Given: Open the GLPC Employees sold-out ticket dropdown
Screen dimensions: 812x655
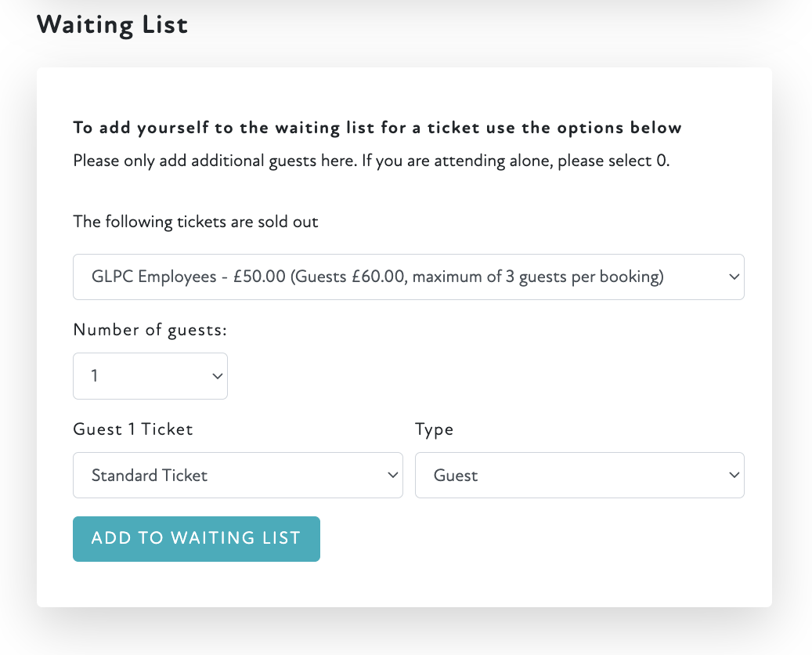Looking at the screenshot, I should click(x=408, y=277).
